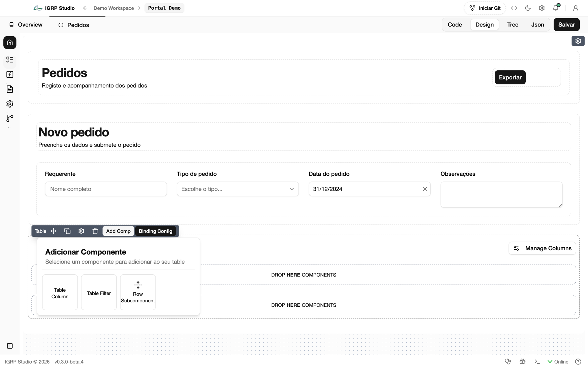Screen dimensions: 588x368
Task: Duplicate the Table with the copy icon
Action: coord(67,231)
